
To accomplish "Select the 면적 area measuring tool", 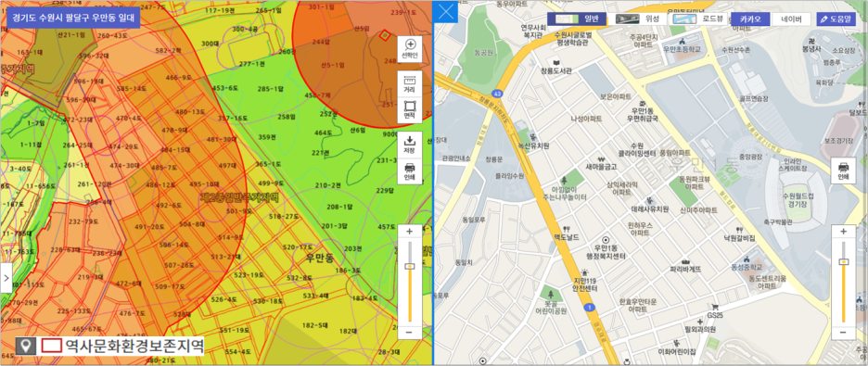I will [x=410, y=109].
